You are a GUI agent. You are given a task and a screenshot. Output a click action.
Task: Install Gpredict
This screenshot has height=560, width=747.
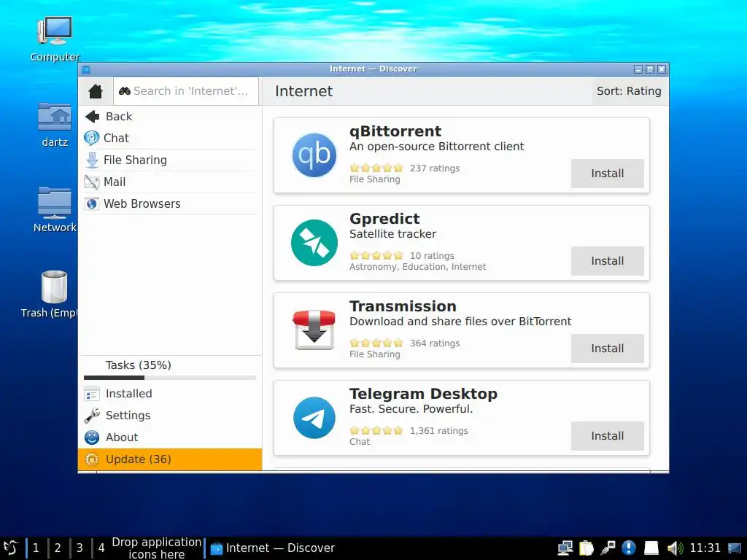pyautogui.click(x=608, y=261)
